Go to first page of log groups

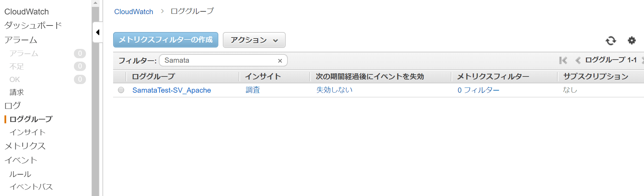pyautogui.click(x=563, y=60)
